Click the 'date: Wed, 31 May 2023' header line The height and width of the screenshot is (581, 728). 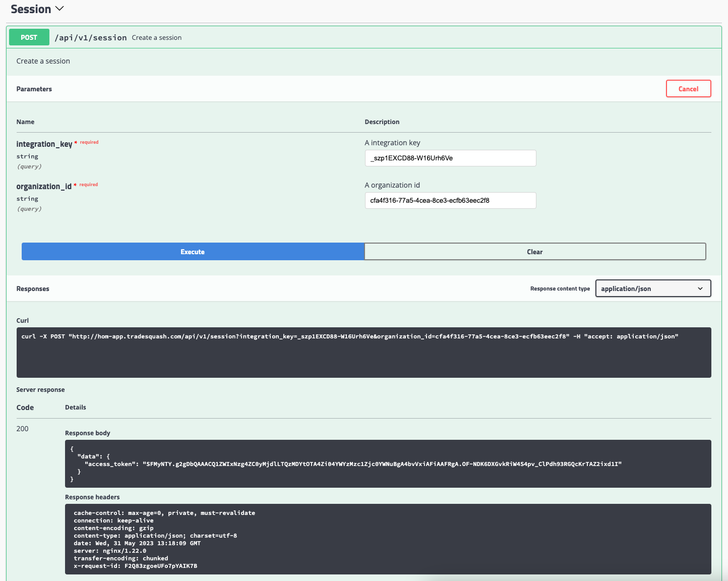[x=137, y=543]
